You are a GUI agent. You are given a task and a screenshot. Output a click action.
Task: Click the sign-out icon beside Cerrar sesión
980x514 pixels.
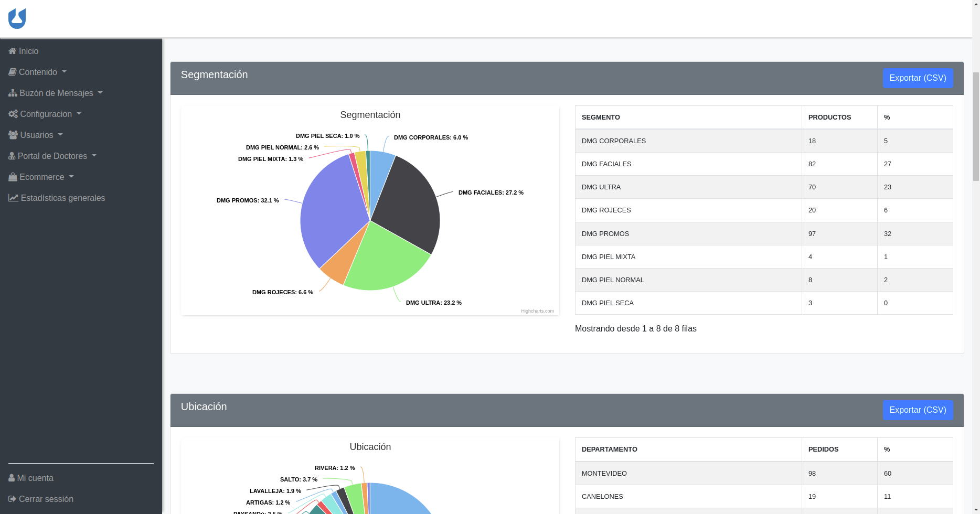13,499
